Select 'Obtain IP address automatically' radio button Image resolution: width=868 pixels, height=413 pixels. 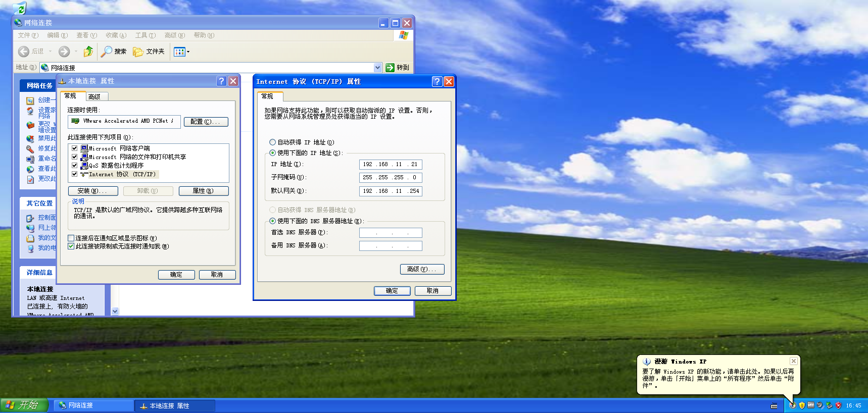(x=273, y=142)
